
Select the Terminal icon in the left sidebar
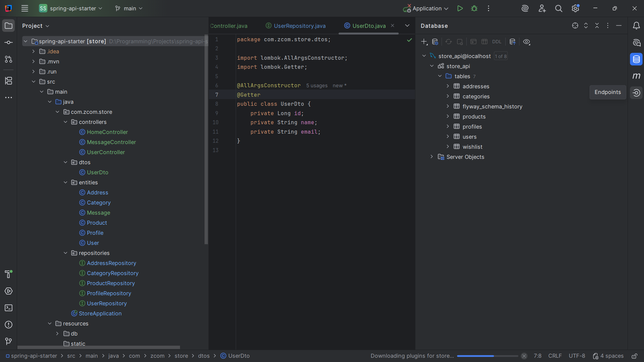pos(8,308)
